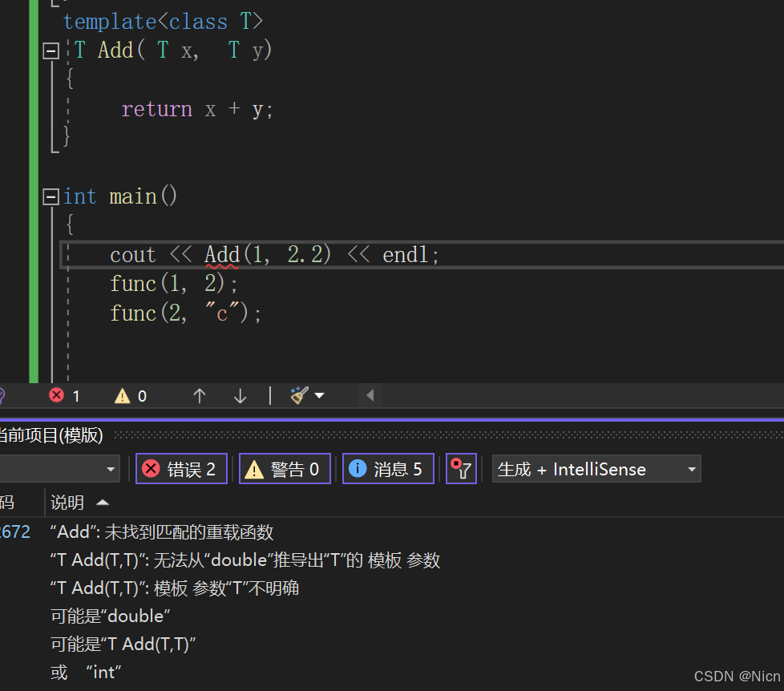Click the 当前项目(模版) panel title
This screenshot has width=784, height=691.
click(x=51, y=435)
